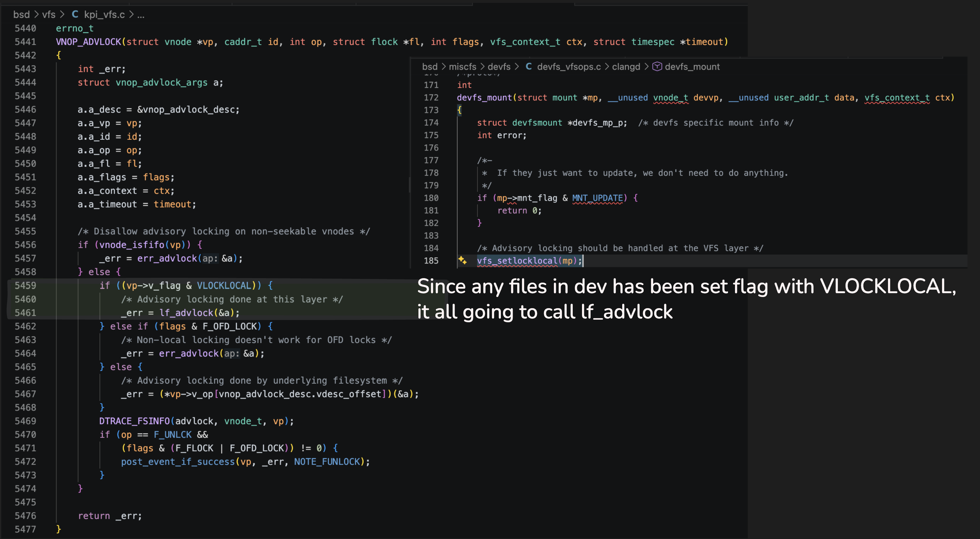Click the lf_advlock call on line 5461
The height and width of the screenshot is (539, 980).
point(186,313)
